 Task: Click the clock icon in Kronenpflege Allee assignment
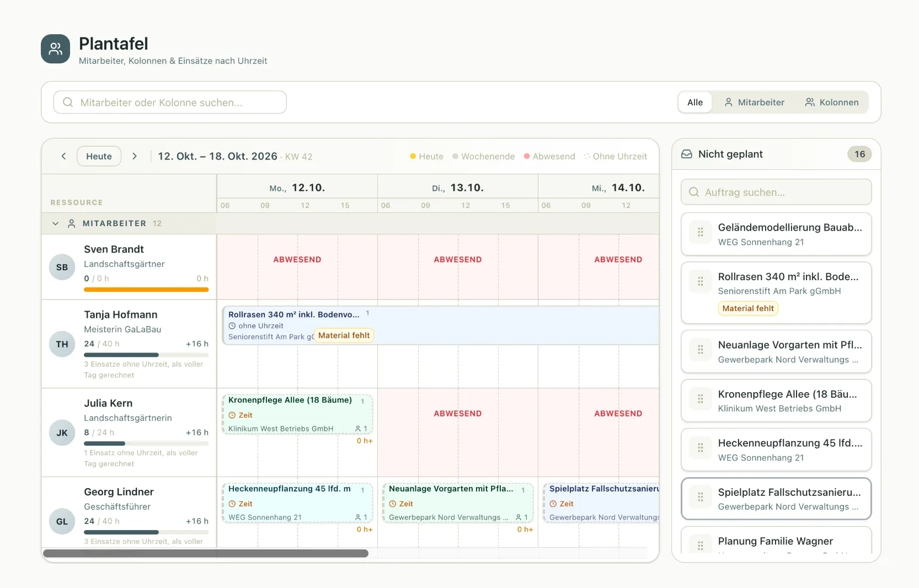[232, 415]
